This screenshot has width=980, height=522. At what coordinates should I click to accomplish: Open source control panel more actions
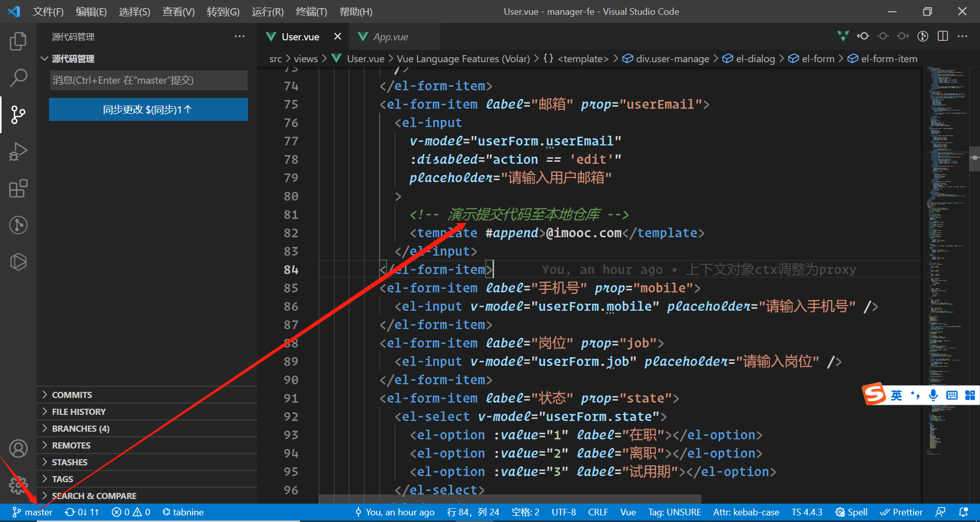[x=239, y=37]
